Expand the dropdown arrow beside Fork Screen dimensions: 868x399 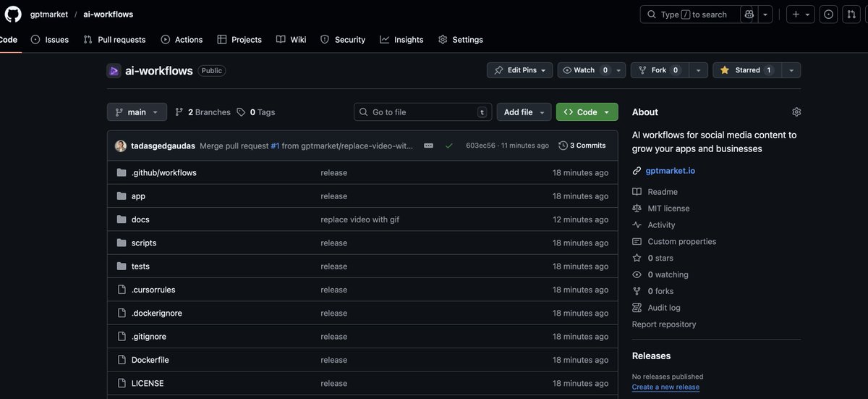pos(698,70)
